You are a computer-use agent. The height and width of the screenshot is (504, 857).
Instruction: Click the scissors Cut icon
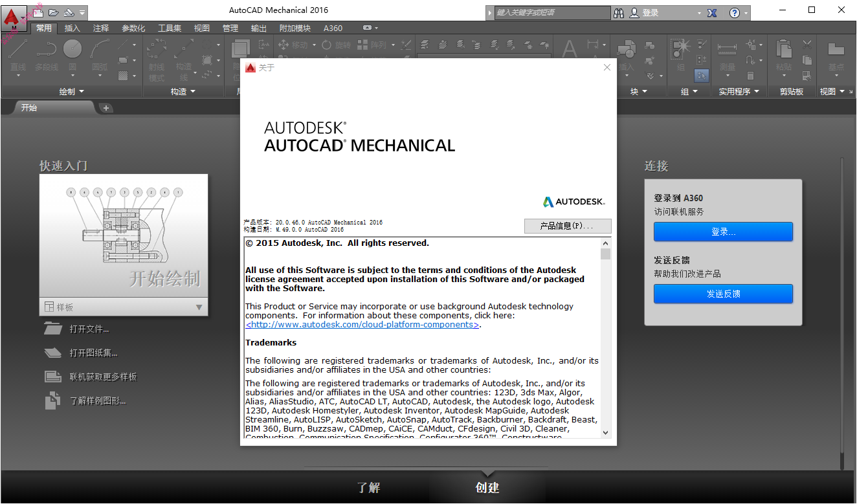pos(807,45)
